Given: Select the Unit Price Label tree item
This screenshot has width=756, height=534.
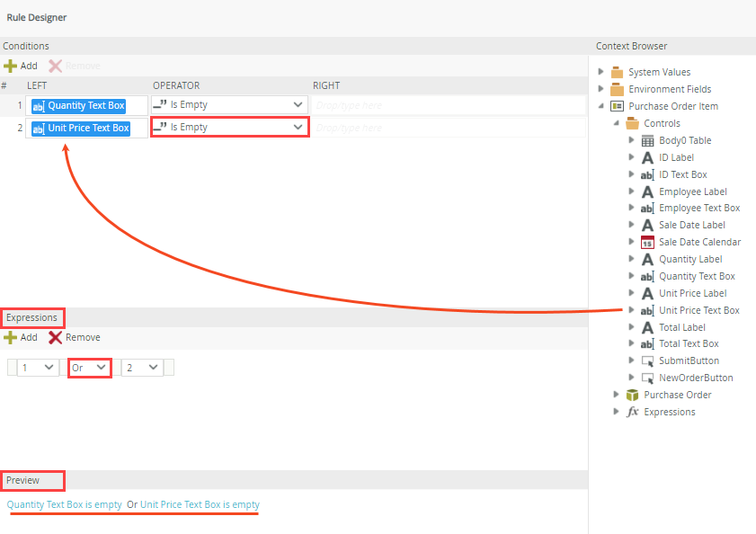Looking at the screenshot, I should click(692, 293).
